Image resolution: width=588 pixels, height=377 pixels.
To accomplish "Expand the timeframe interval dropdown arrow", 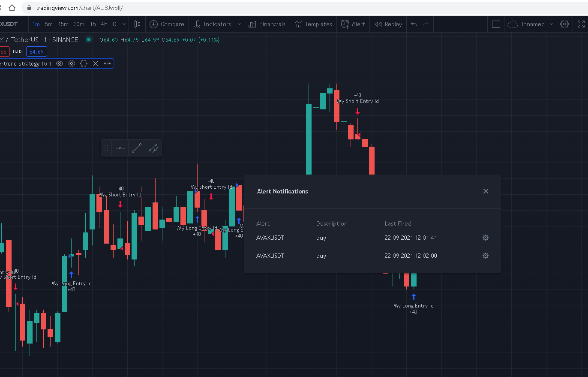I will (x=124, y=24).
